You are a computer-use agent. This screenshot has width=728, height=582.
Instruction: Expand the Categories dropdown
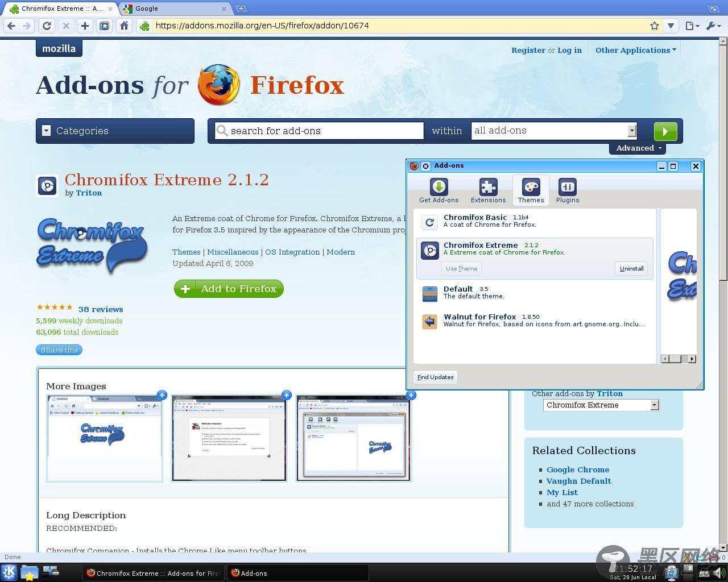click(115, 131)
